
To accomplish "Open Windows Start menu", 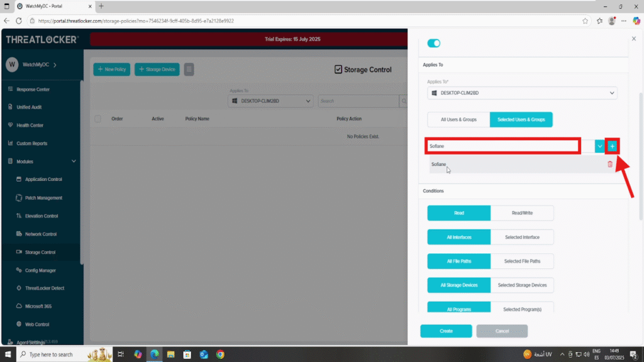I will [8, 354].
